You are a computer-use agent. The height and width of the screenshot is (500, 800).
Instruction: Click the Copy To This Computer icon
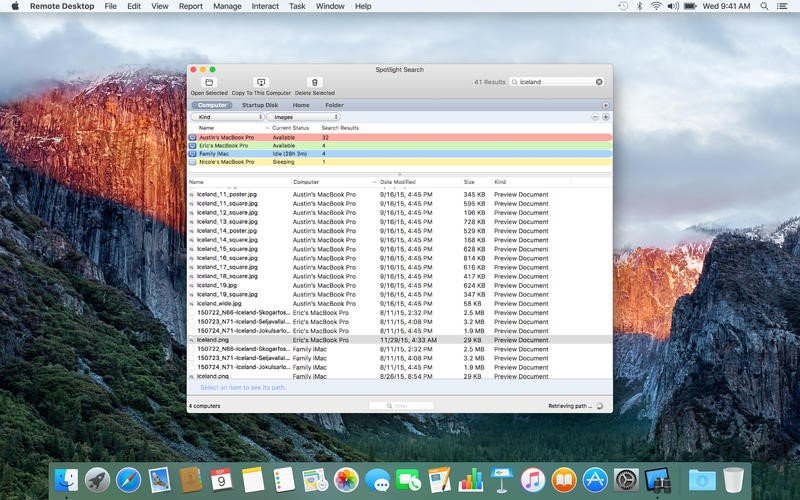coord(261,82)
